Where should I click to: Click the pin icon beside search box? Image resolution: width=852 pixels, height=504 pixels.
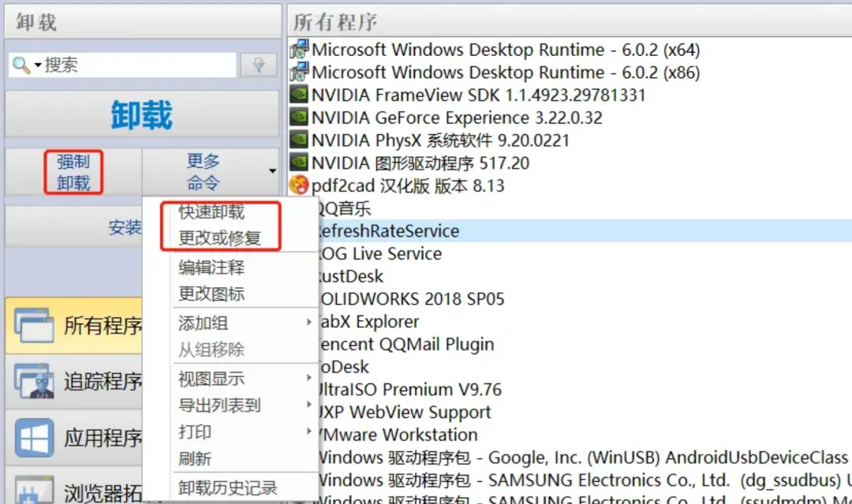point(258,65)
